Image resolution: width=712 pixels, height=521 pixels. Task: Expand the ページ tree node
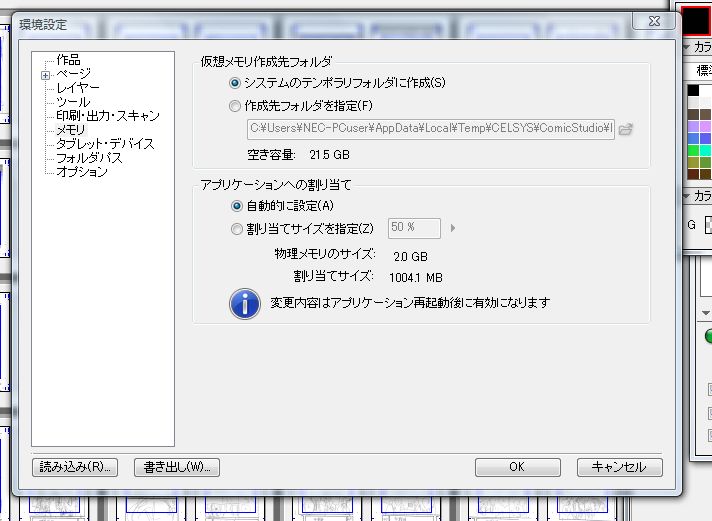pos(45,75)
